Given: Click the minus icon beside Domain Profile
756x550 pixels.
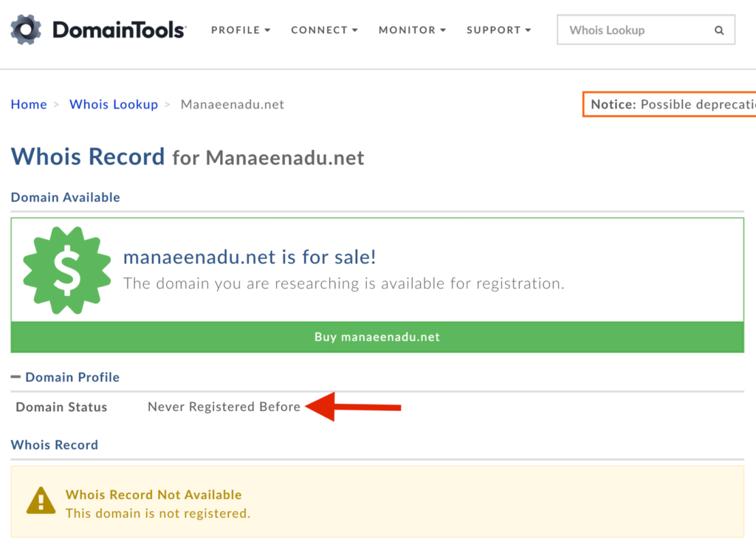Looking at the screenshot, I should click(x=16, y=377).
